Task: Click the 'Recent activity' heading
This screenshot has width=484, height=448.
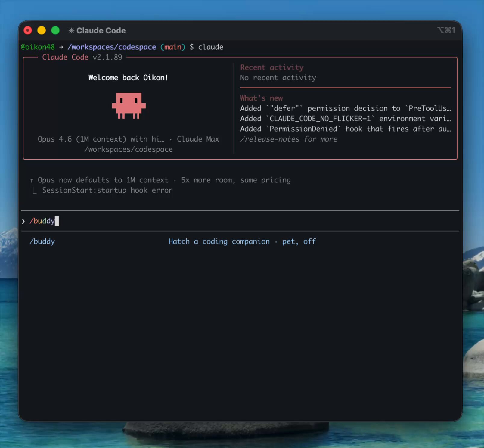Action: click(272, 67)
